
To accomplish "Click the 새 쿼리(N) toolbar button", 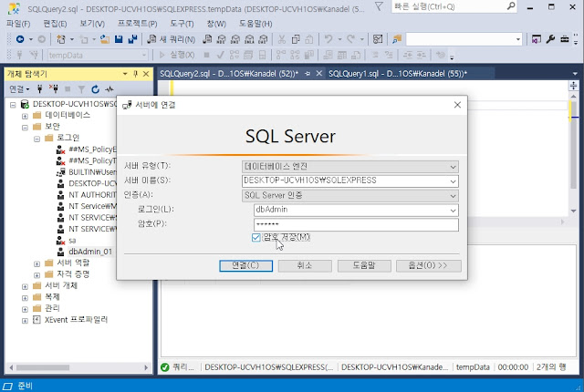I will (x=171, y=39).
